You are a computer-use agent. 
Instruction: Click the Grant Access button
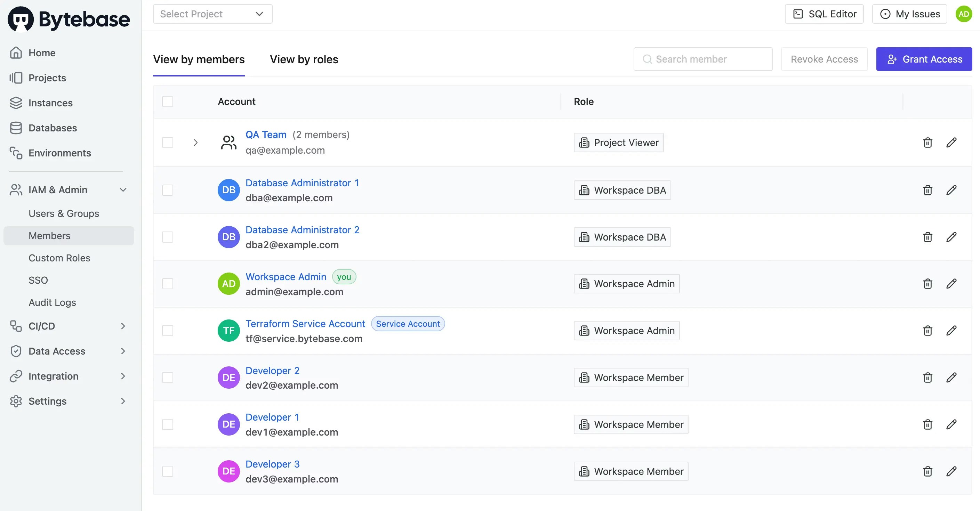tap(924, 59)
